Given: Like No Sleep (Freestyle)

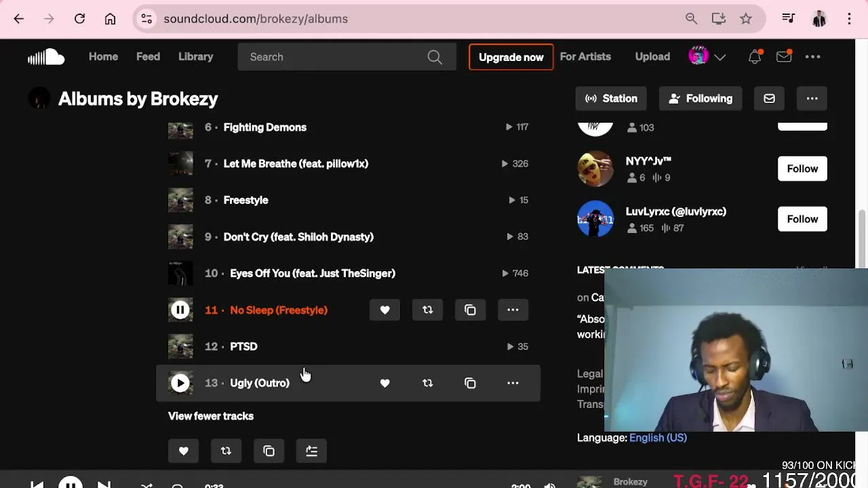Looking at the screenshot, I should click(384, 310).
